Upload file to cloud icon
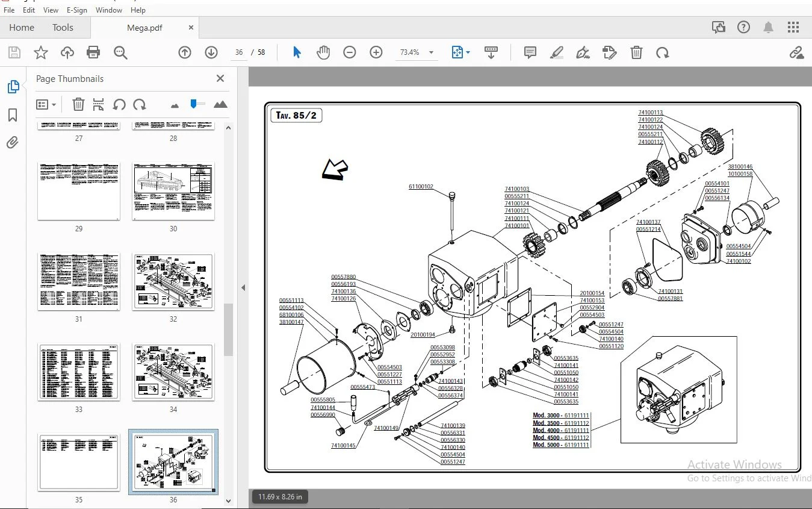812x509 pixels. pyautogui.click(x=67, y=52)
